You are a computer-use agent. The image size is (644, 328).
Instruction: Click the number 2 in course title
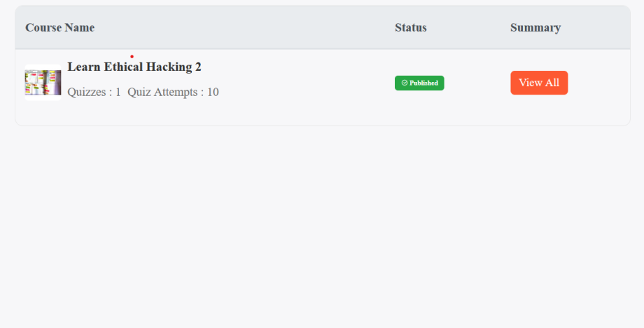(x=198, y=67)
